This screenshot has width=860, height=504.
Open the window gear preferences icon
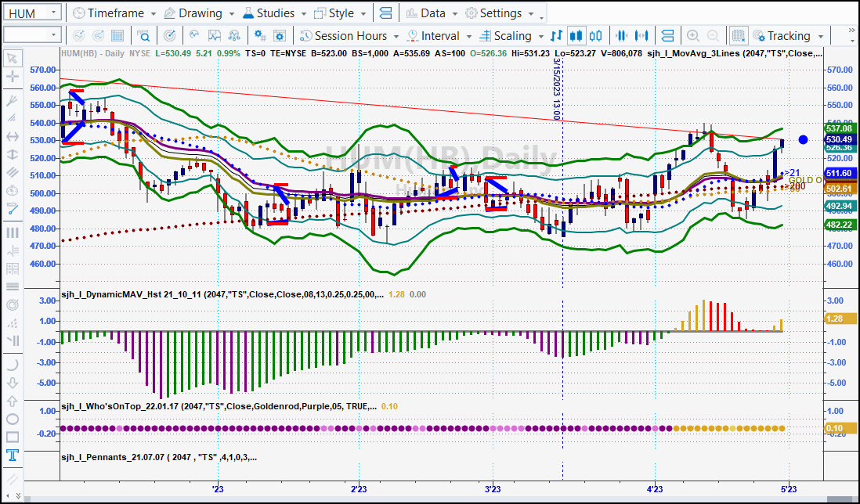[x=280, y=36]
